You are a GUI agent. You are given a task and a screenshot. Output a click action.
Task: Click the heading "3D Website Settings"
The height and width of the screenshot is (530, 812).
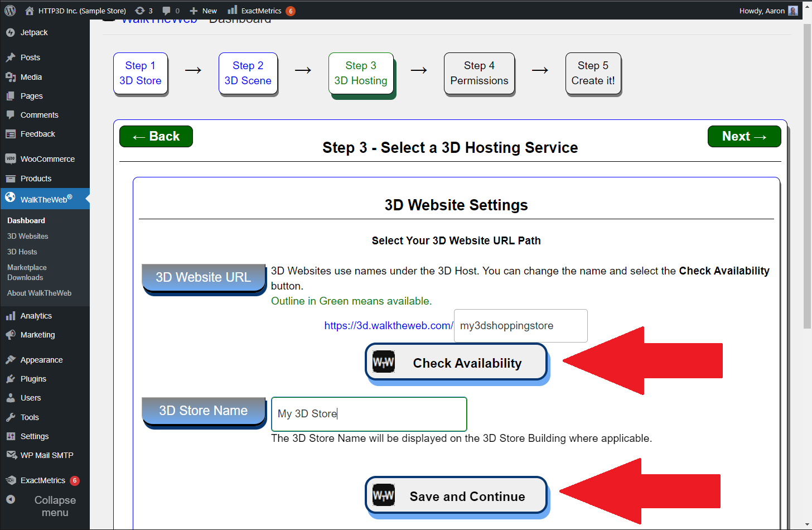pos(456,205)
